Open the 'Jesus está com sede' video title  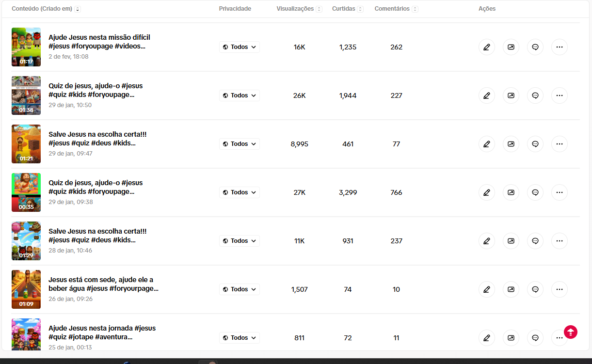101,280
